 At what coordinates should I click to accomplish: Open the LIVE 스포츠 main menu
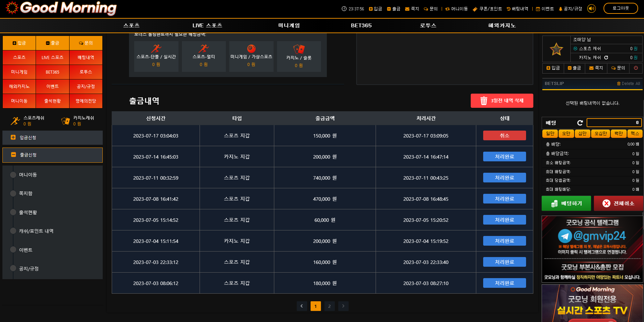(x=207, y=26)
